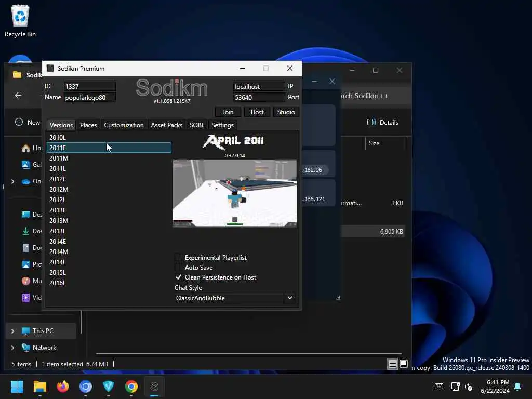Click the network display tray icon
The height and width of the screenshot is (399, 532).
[x=455, y=387]
